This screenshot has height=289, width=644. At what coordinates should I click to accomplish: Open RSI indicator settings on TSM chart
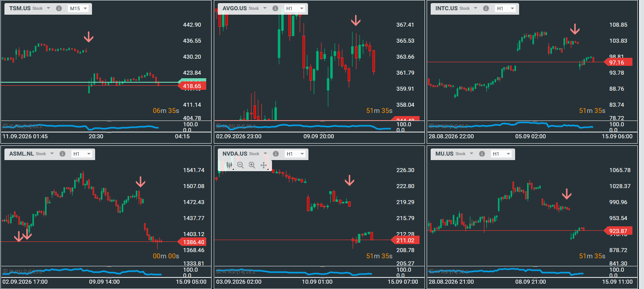point(6,126)
